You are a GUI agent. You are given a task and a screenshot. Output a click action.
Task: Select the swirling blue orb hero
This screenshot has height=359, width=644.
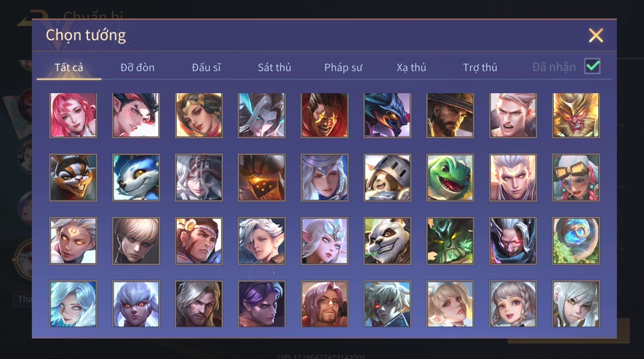576,241
